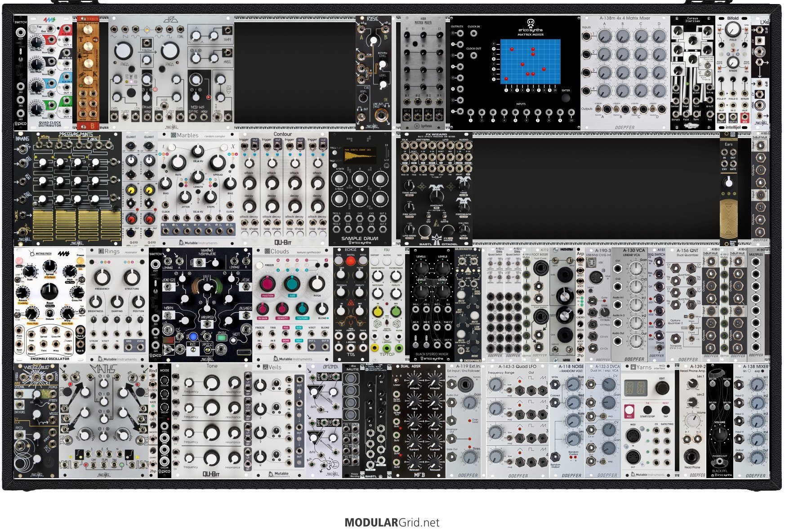Select the Doepfer A-138m 4x4 Matrix Mixer

(x=625, y=73)
